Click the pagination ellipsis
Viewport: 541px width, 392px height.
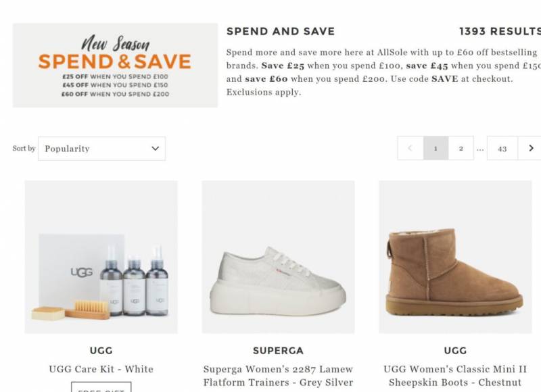coord(480,148)
